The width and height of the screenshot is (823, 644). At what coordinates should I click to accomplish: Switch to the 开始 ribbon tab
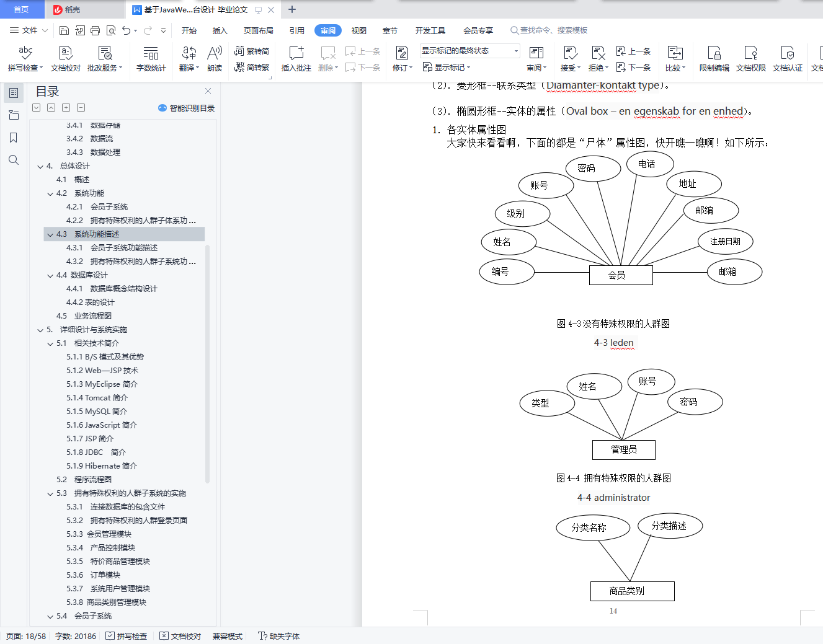[x=189, y=30]
